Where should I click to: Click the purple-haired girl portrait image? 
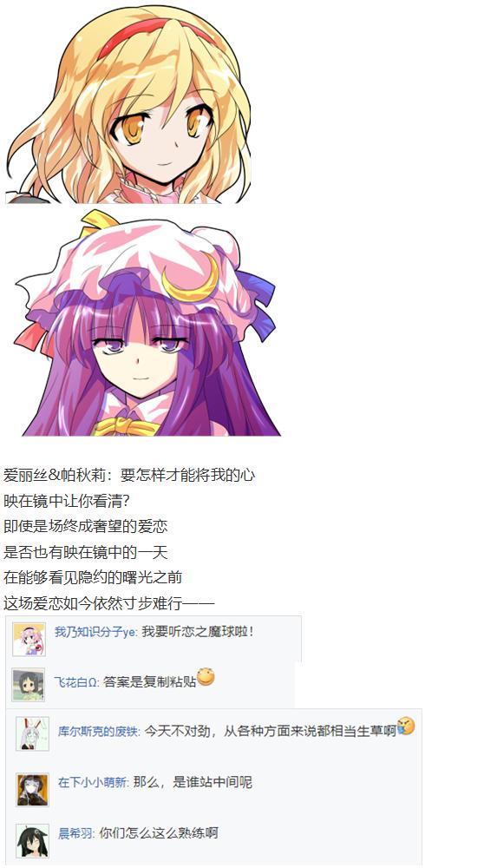pyautogui.click(x=147, y=322)
